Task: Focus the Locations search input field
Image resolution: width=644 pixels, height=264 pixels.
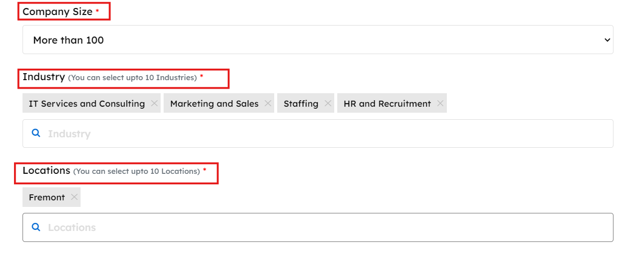Action: (x=325, y=227)
